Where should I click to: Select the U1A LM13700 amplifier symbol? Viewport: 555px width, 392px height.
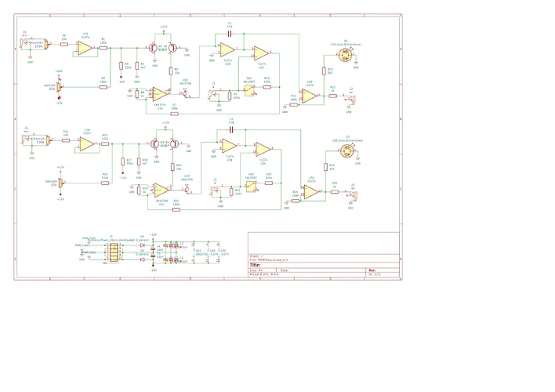click(160, 94)
